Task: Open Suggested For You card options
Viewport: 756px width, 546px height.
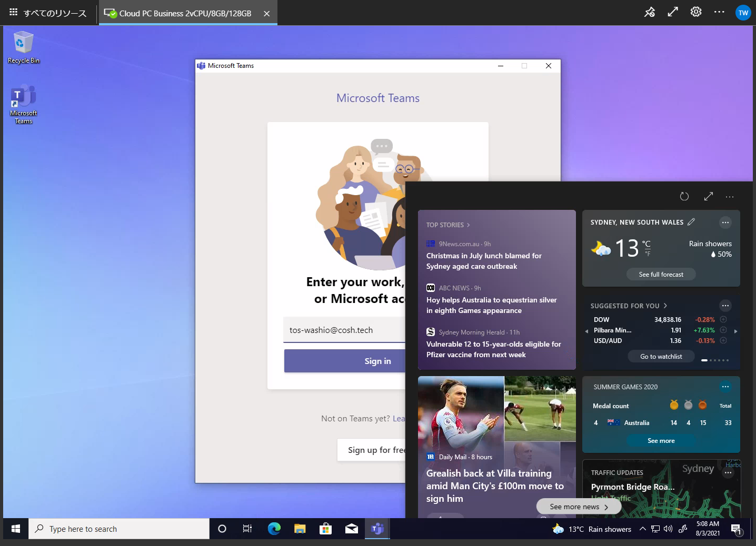Action: pyautogui.click(x=725, y=306)
